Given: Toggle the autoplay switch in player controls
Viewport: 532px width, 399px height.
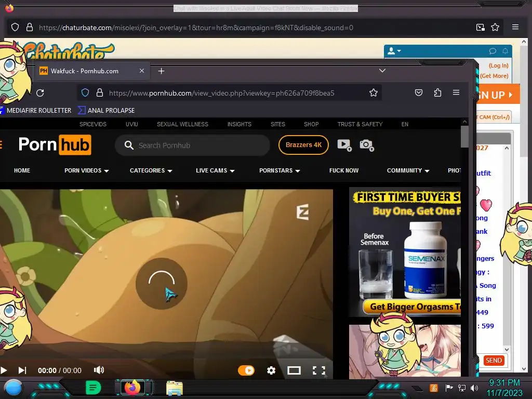Looking at the screenshot, I should point(246,370).
